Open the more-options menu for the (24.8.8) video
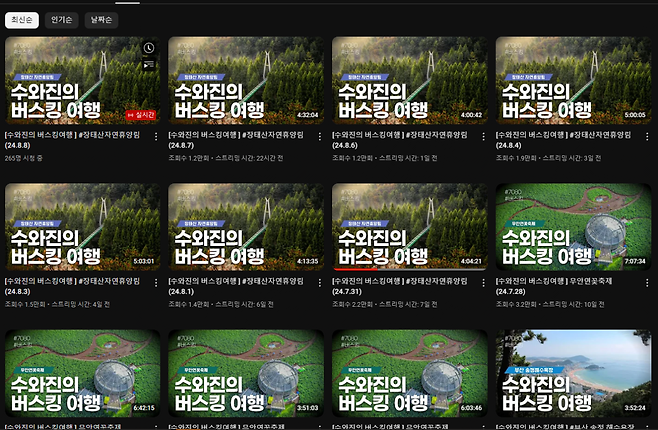 coord(156,137)
